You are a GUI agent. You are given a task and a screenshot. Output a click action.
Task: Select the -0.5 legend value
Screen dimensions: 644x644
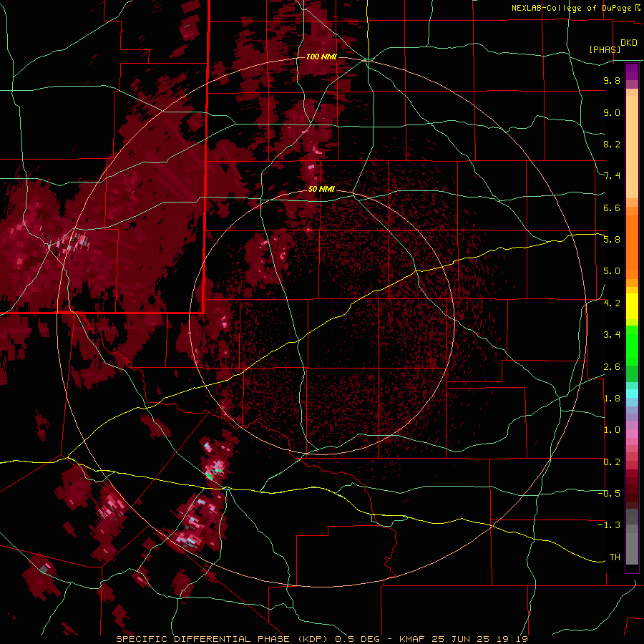coord(609,494)
